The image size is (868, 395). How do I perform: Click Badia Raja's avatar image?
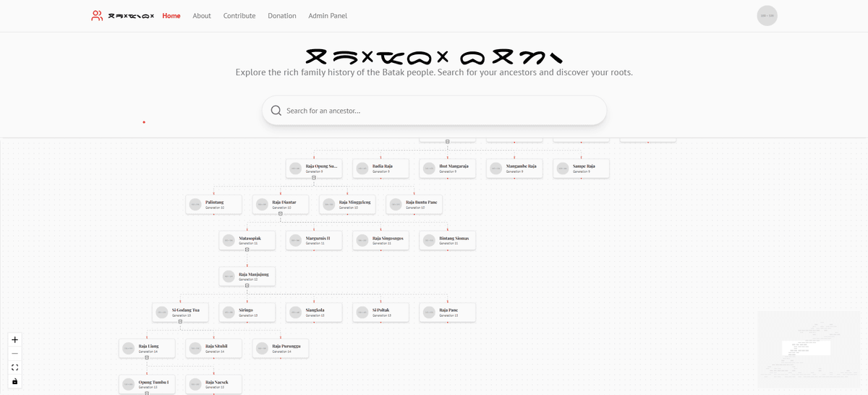click(x=362, y=169)
